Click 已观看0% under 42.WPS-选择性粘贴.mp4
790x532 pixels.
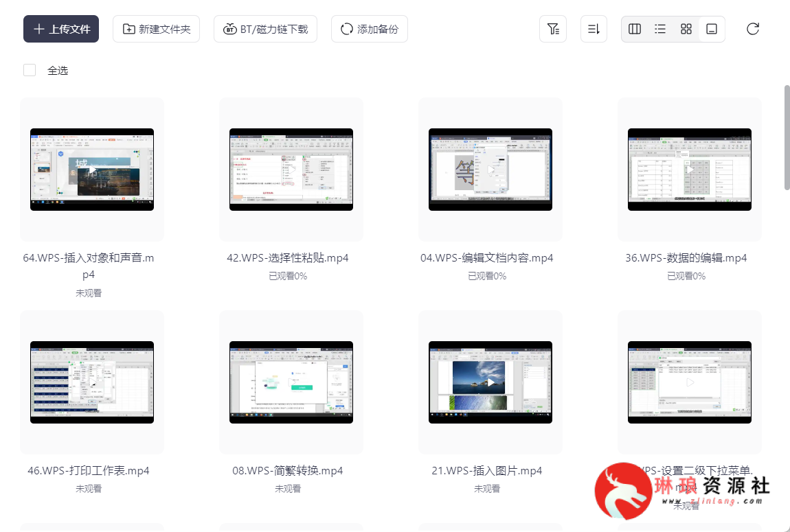pos(288,276)
